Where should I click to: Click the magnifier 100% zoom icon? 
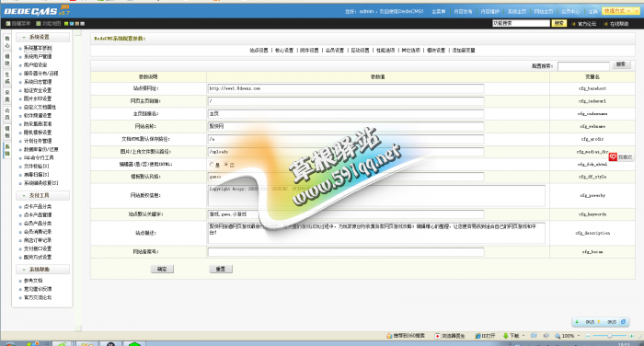(x=558, y=336)
